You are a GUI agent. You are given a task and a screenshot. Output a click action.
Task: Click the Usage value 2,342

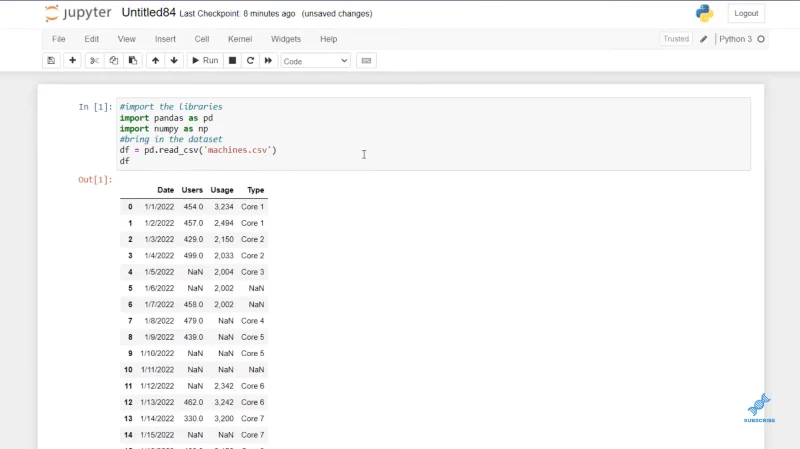click(x=224, y=386)
